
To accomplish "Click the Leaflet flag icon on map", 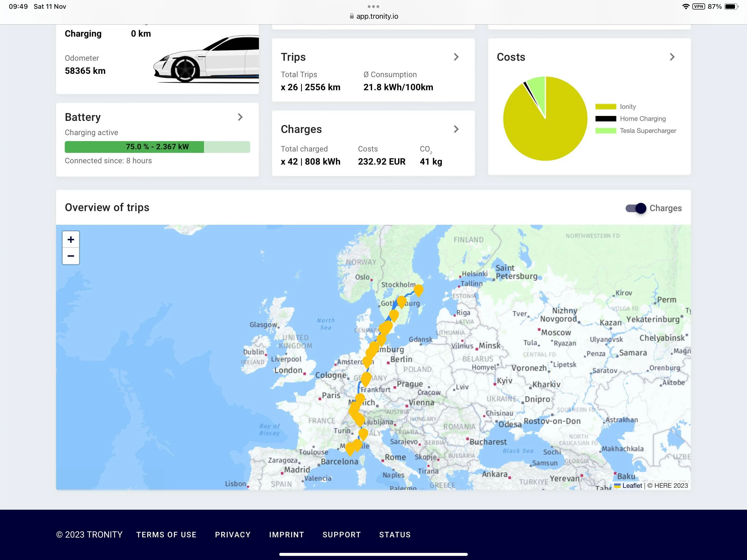I will (x=617, y=486).
